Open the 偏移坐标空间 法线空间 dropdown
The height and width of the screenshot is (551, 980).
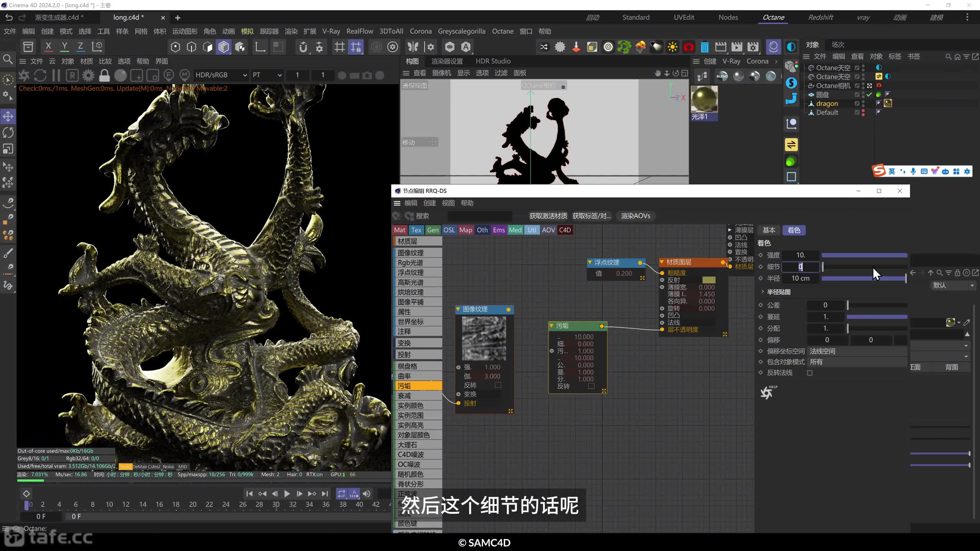pos(857,351)
